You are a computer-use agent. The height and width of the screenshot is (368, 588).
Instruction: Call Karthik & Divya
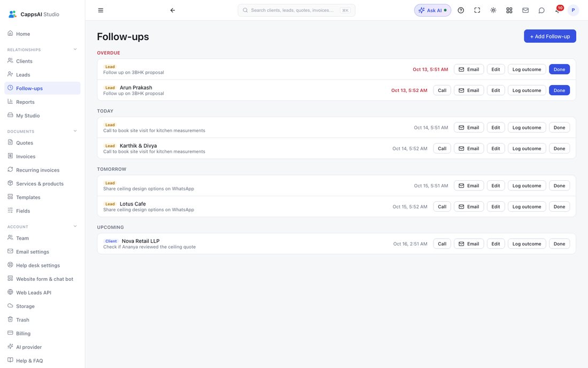442,149
